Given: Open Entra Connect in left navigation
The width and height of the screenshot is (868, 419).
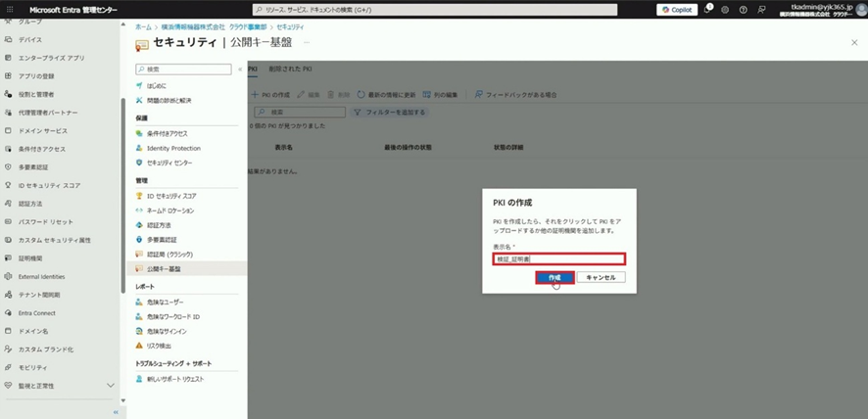Looking at the screenshot, I should [x=40, y=312].
